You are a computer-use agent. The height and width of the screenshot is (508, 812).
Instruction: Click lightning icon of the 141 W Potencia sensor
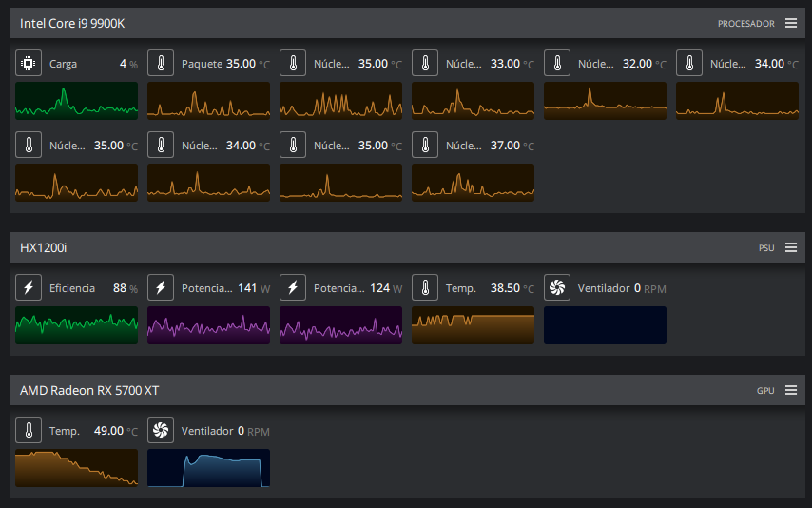point(161,287)
